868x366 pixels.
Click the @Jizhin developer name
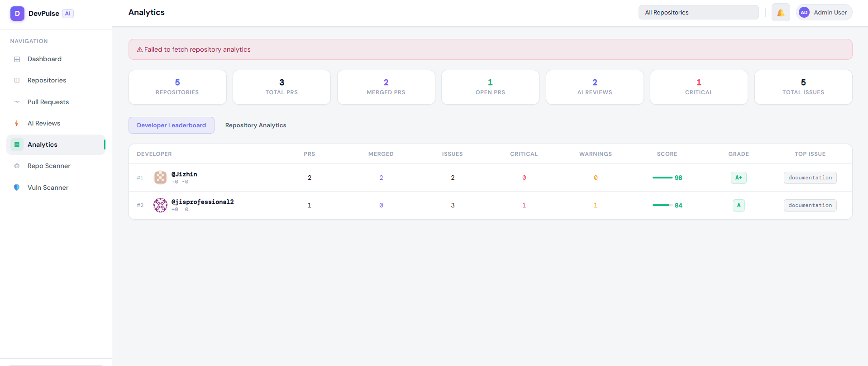click(184, 174)
